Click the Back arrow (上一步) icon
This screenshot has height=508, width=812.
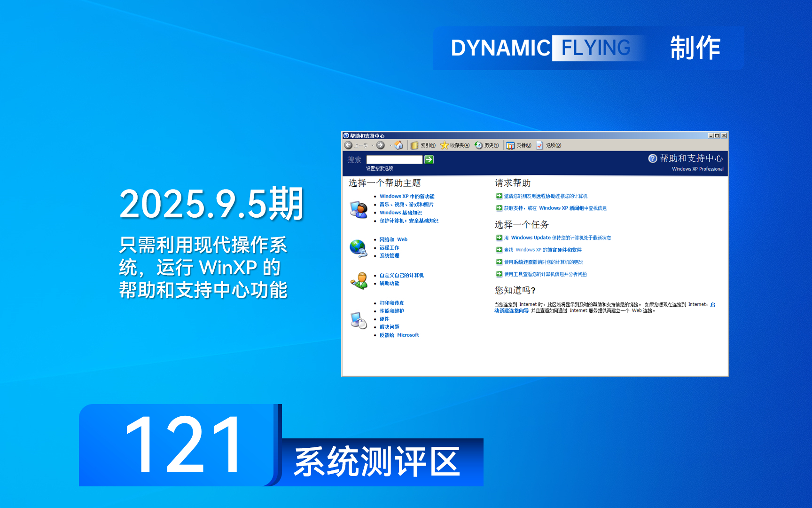click(348, 145)
